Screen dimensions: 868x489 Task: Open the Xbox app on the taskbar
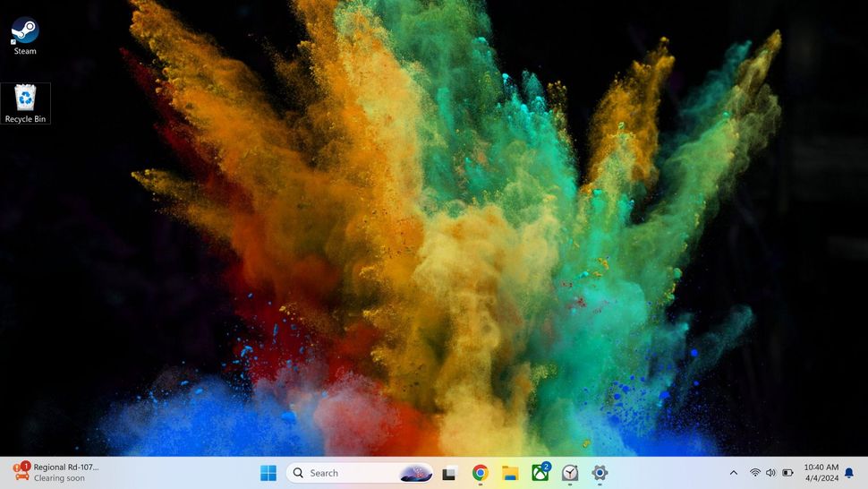(x=540, y=473)
